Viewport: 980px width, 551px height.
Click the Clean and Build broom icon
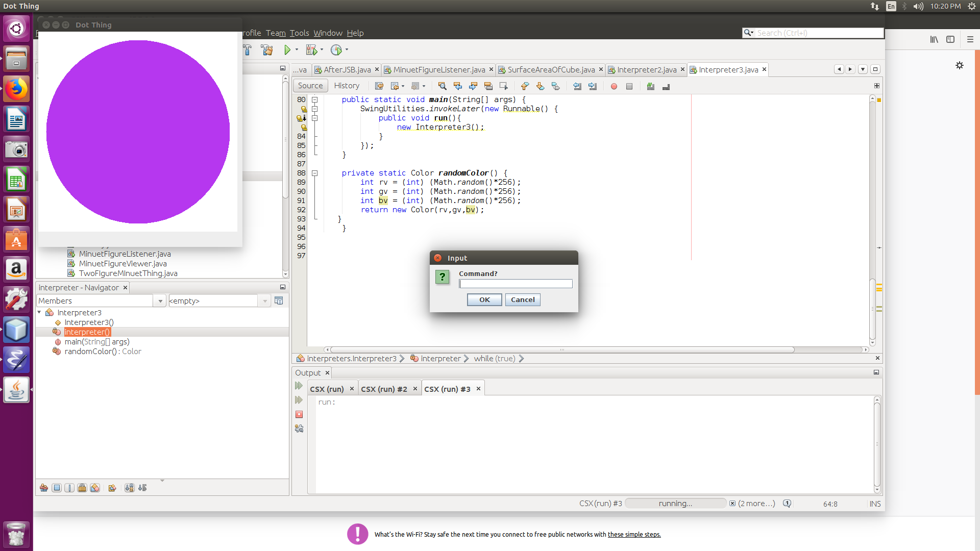click(267, 50)
